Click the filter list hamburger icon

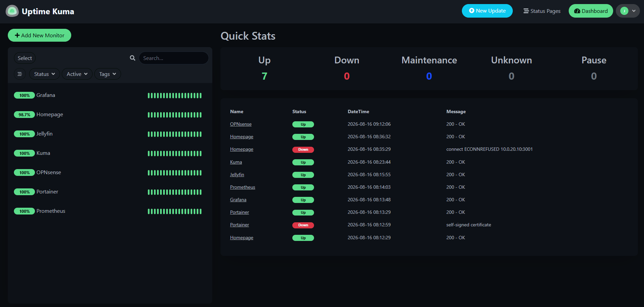[x=20, y=74]
